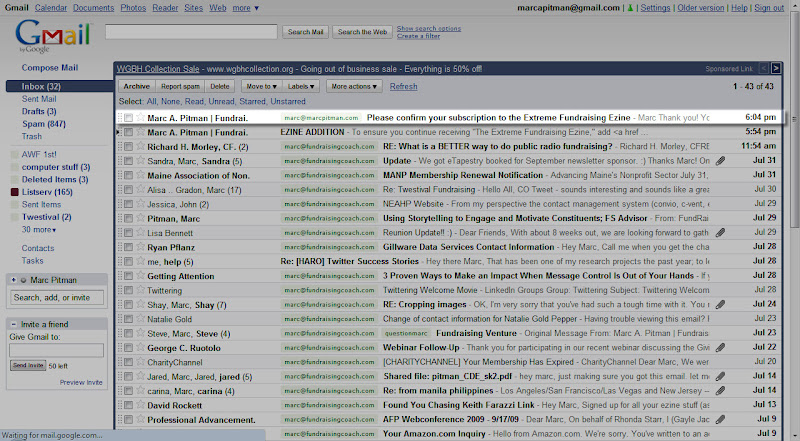The height and width of the screenshot is (441, 800).
Task: Click Twestival label color square
Action: pyautogui.click(x=14, y=217)
